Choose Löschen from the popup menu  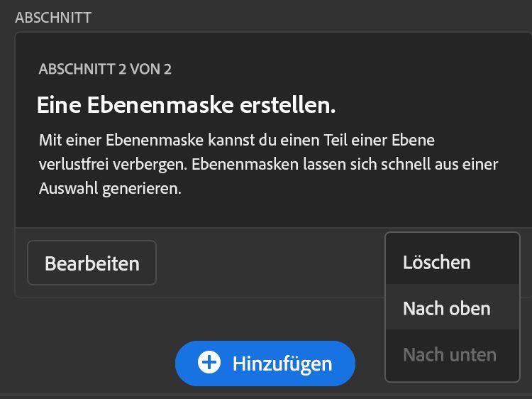[436, 262]
